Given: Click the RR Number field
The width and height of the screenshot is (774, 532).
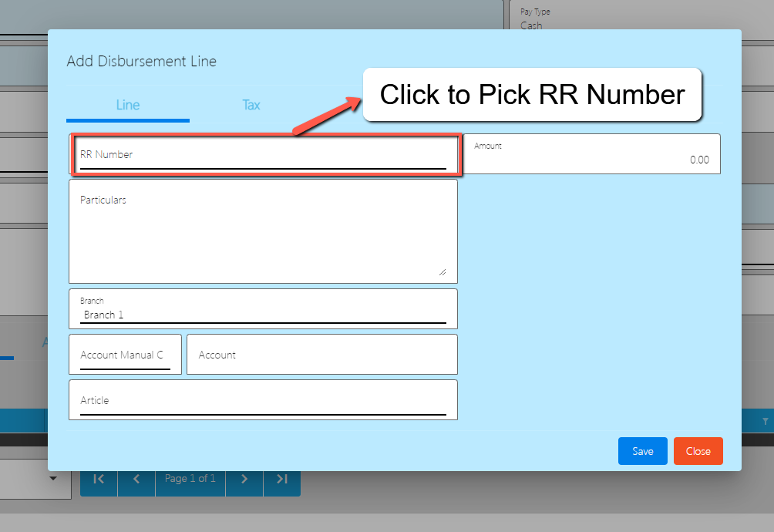Looking at the screenshot, I should [x=263, y=155].
